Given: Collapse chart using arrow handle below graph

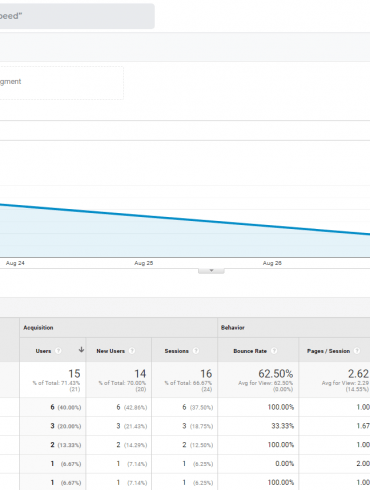Looking at the screenshot, I should point(211,271).
